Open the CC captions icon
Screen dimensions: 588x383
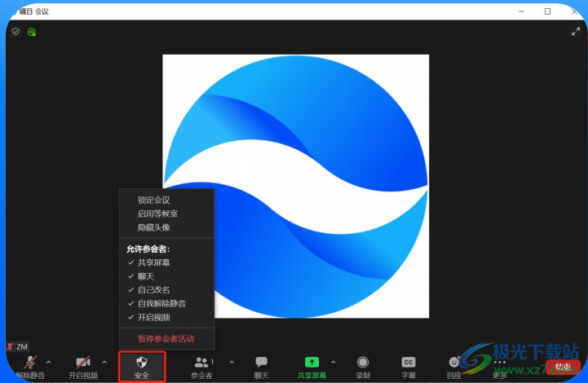click(x=409, y=362)
